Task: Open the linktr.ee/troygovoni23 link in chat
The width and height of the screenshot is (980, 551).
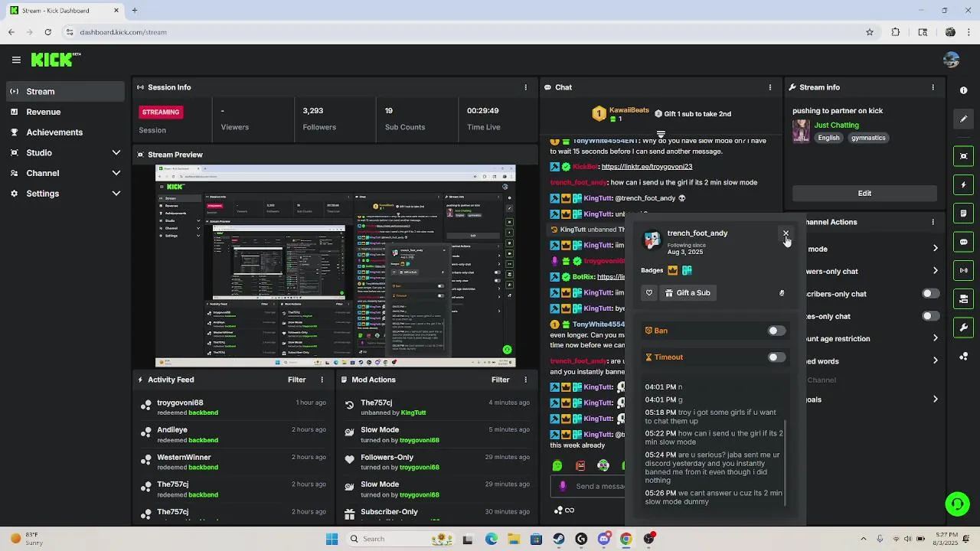Action: pyautogui.click(x=647, y=167)
